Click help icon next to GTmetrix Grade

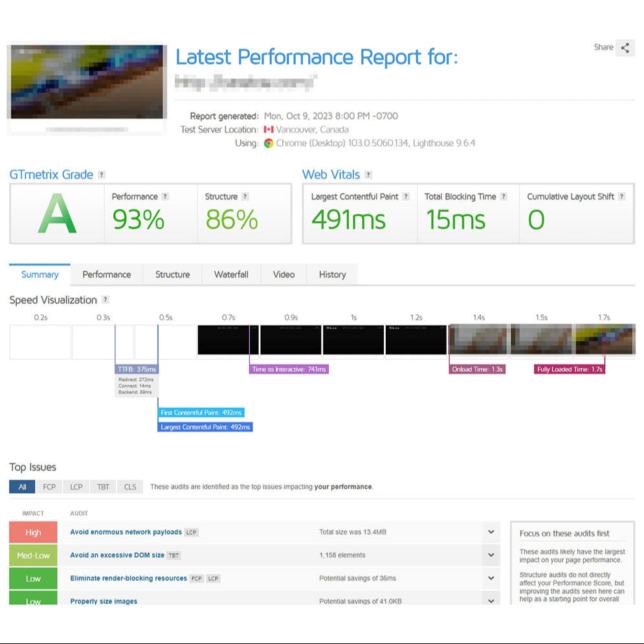coord(102,175)
